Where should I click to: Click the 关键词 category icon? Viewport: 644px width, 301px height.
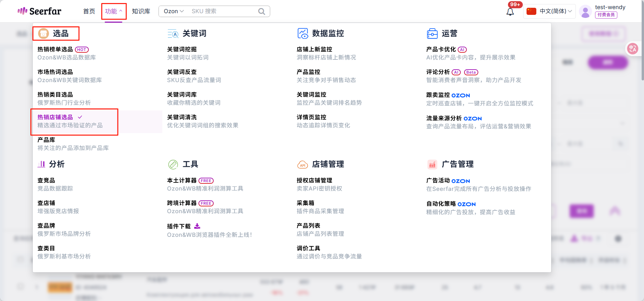(x=173, y=33)
